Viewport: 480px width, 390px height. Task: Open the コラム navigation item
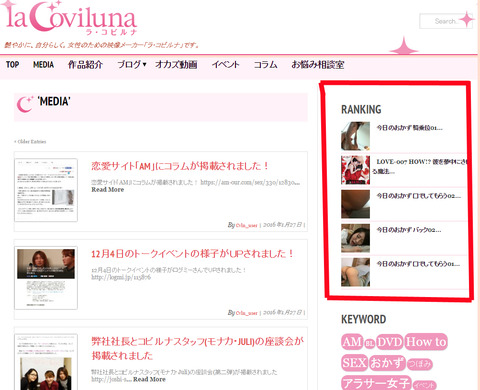pyautogui.click(x=266, y=65)
